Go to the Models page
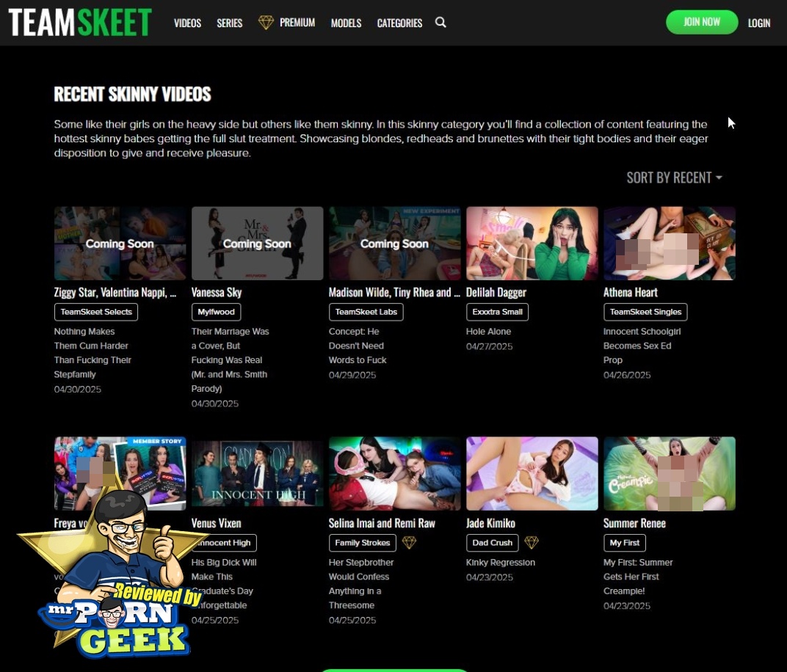 (346, 23)
